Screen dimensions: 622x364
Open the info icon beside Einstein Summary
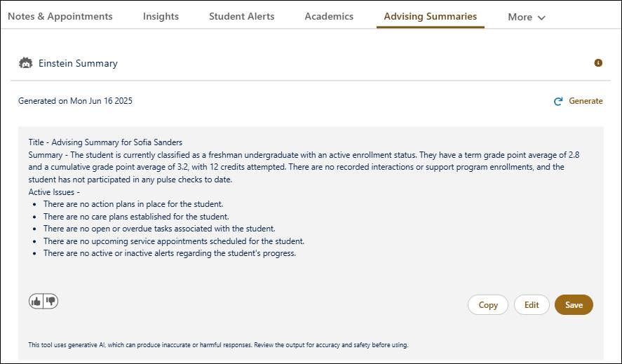598,62
